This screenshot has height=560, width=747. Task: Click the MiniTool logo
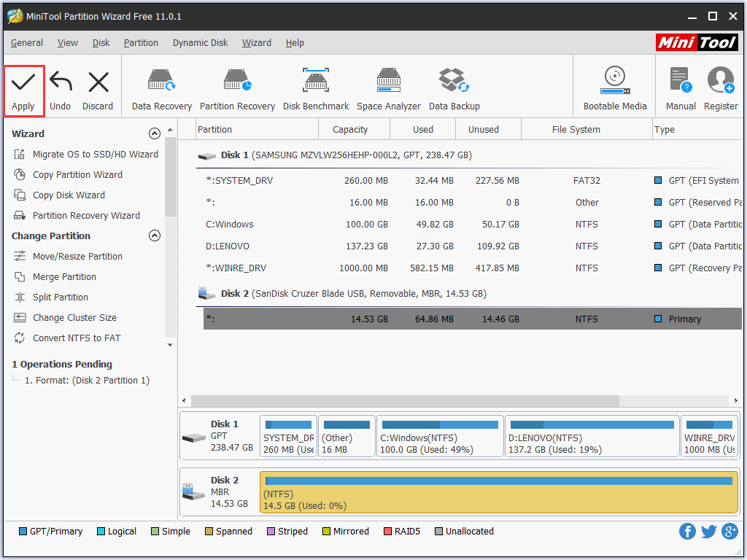697,42
